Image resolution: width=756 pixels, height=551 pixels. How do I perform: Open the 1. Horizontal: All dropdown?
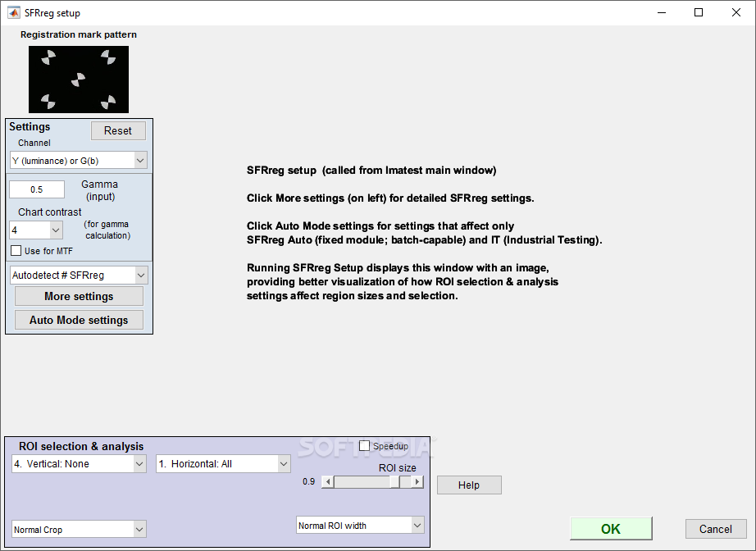tap(223, 464)
